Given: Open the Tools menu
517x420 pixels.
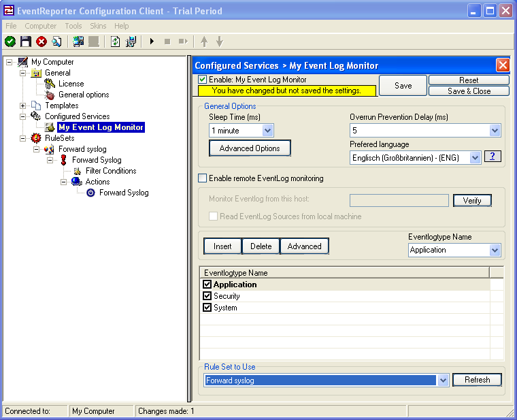Looking at the screenshot, I should [x=73, y=26].
